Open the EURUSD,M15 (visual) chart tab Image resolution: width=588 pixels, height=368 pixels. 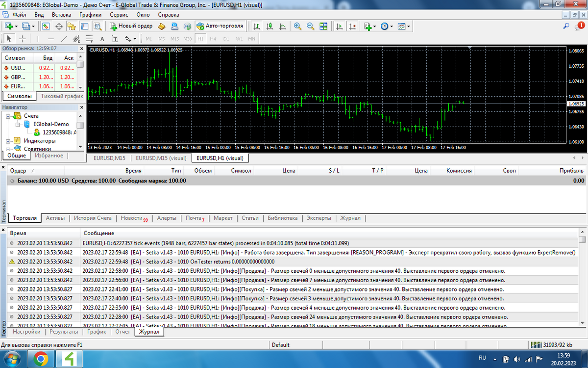tap(161, 158)
